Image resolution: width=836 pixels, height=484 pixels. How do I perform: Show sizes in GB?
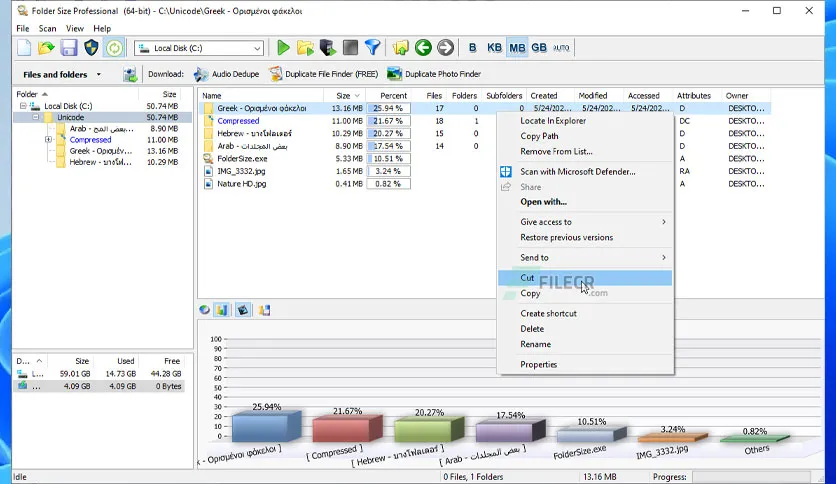coord(539,48)
